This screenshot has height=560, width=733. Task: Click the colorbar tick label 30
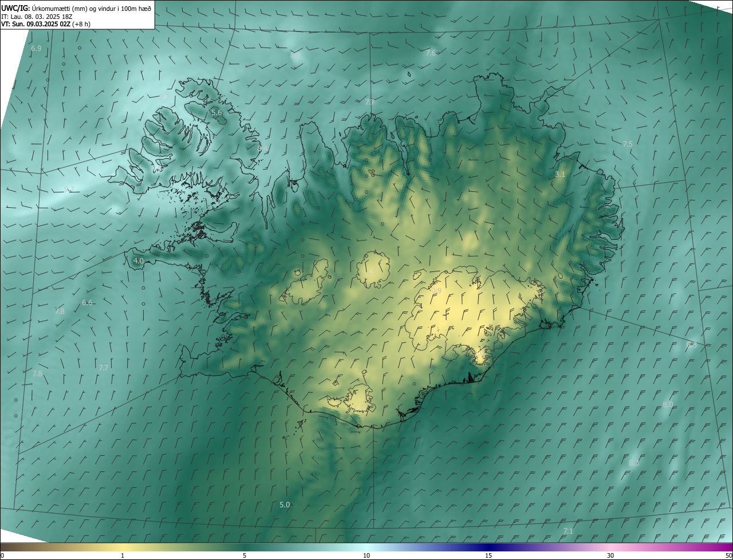[x=610, y=555]
